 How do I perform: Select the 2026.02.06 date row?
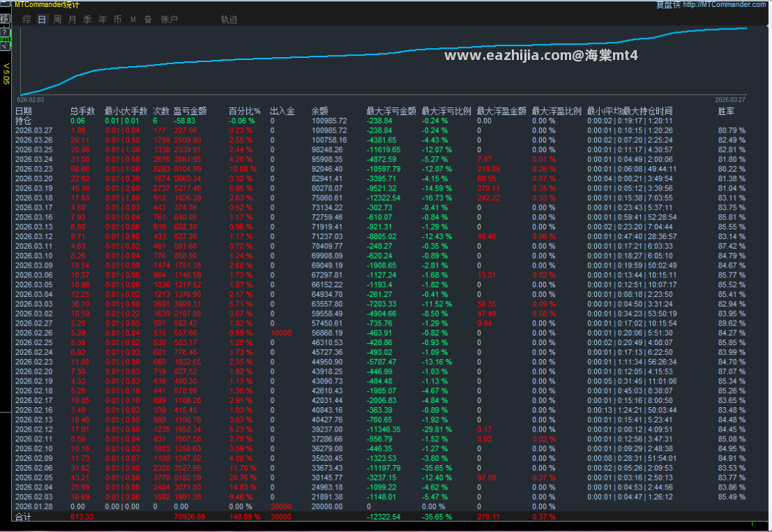pos(33,468)
